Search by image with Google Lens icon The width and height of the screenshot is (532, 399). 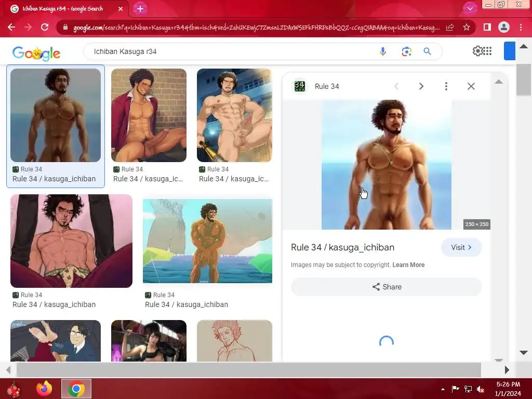[406, 51]
